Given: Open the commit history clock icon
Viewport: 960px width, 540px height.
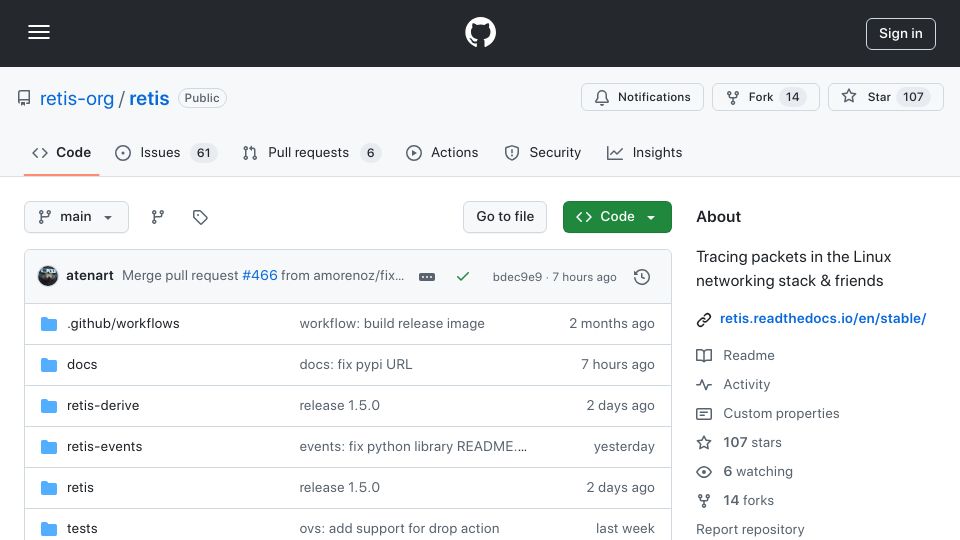Looking at the screenshot, I should pos(642,277).
